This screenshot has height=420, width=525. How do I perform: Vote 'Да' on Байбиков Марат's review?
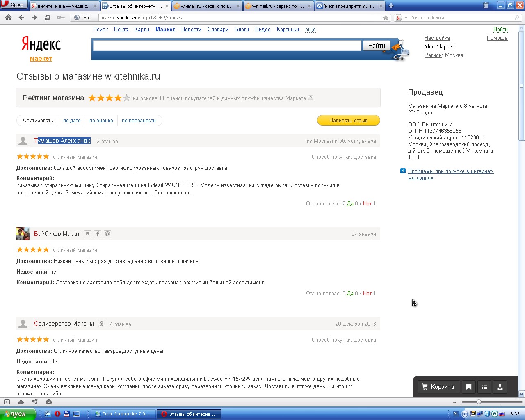350,294
